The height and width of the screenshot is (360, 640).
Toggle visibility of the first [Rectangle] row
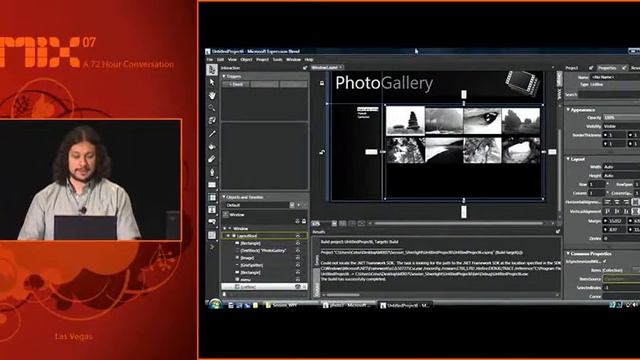tap(298, 243)
